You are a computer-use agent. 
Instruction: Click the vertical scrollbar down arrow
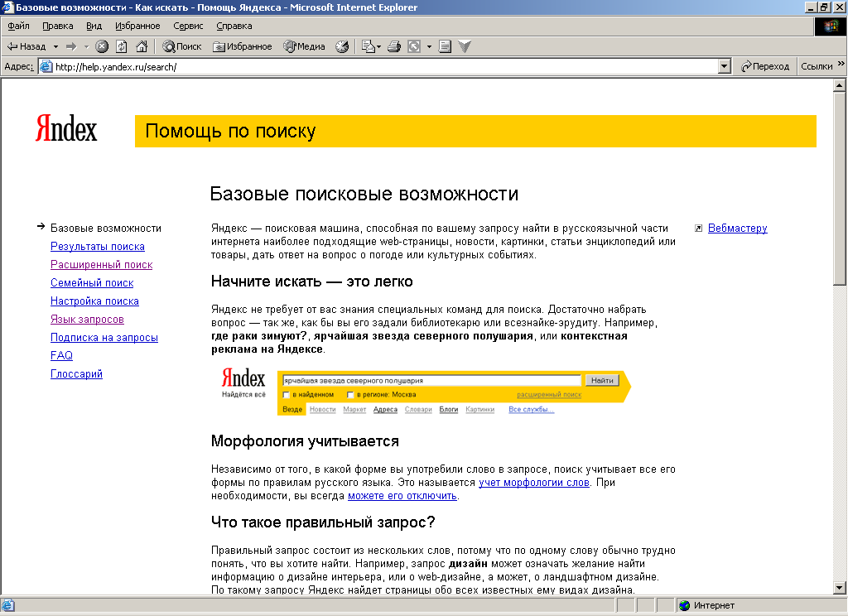click(x=840, y=588)
